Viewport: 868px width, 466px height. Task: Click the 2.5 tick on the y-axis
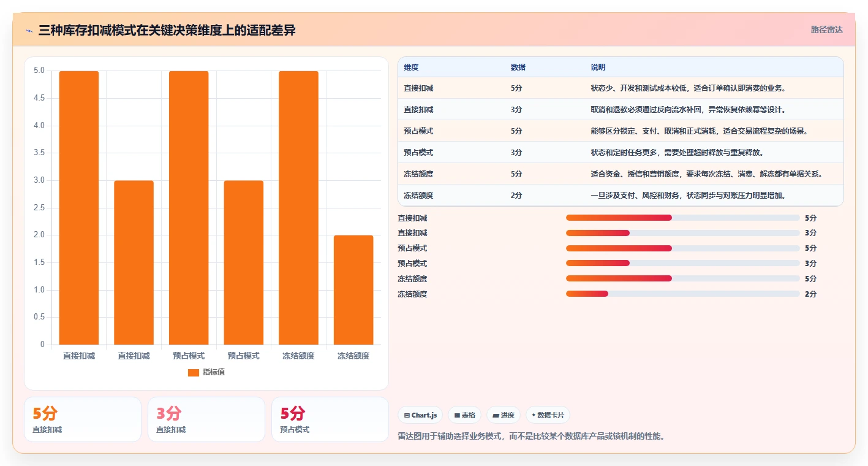(x=39, y=208)
